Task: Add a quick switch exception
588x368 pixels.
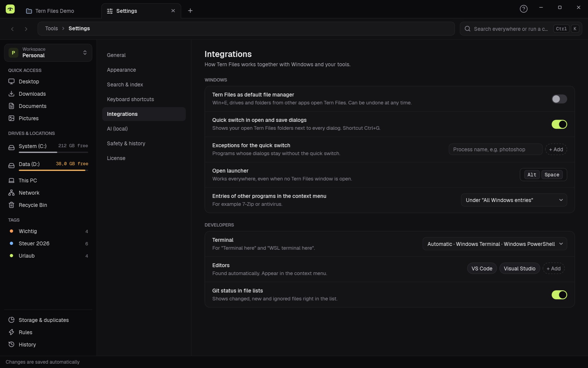Action: (x=556, y=149)
